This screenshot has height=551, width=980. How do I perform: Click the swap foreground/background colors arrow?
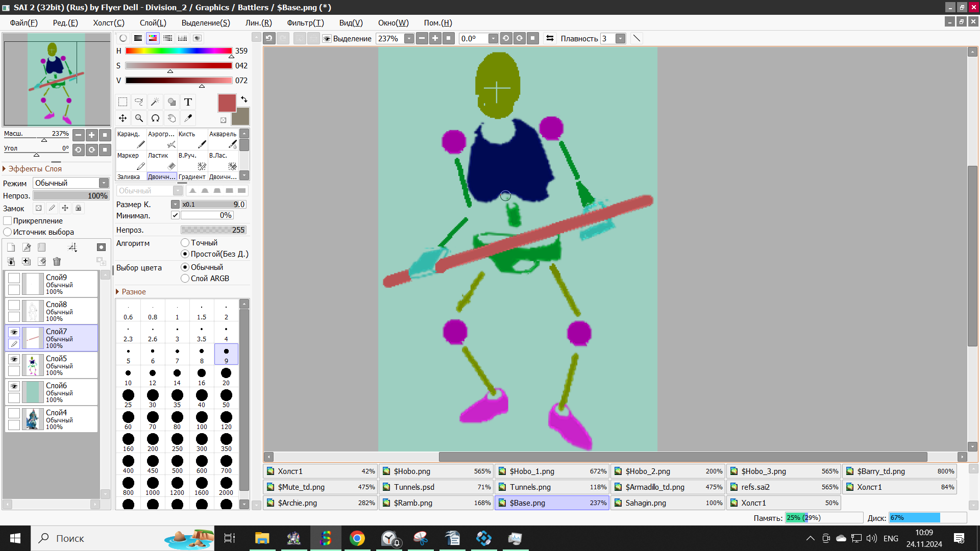[244, 99]
